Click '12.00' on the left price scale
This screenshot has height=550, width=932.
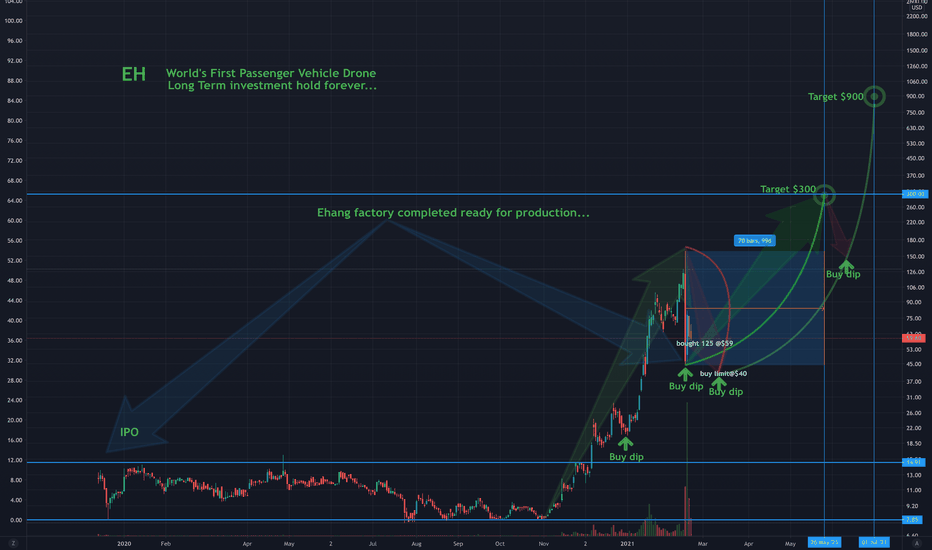pos(14,460)
